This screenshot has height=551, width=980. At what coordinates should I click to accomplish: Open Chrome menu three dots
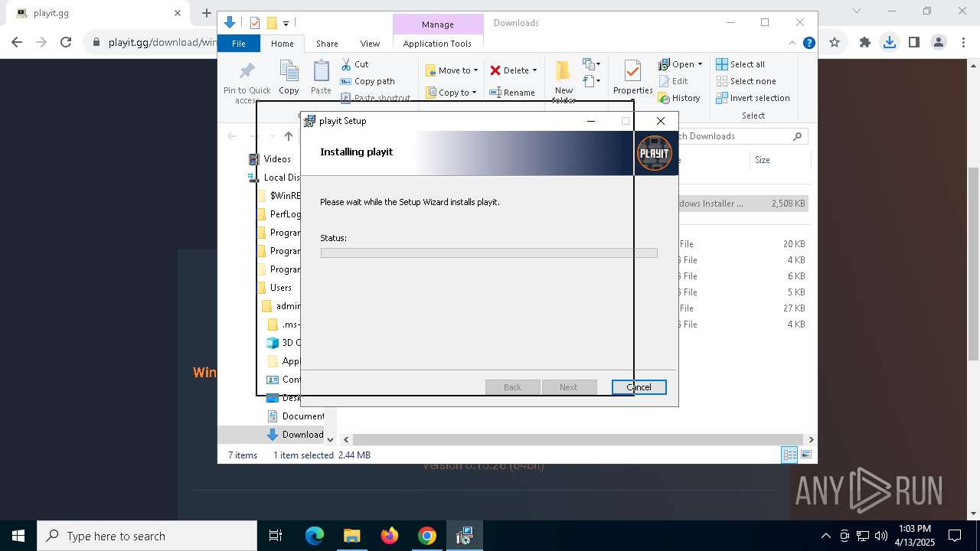click(x=963, y=43)
